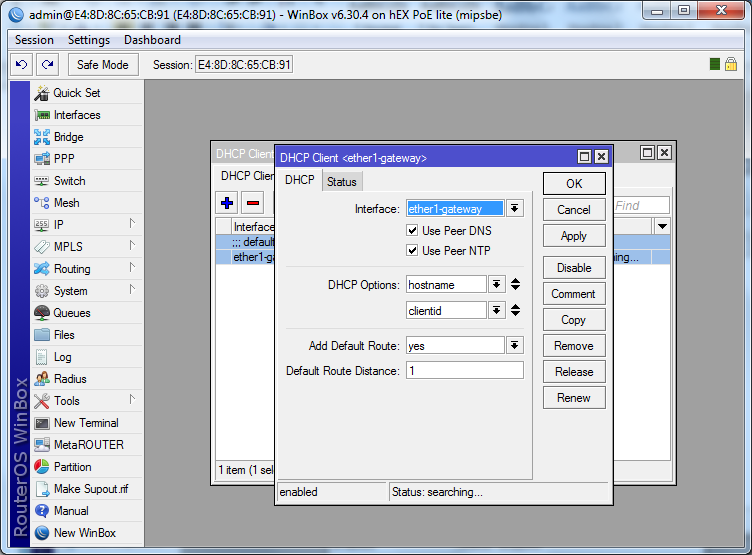Click the Default Route Distance field
This screenshot has height=555, width=752.
pos(465,370)
